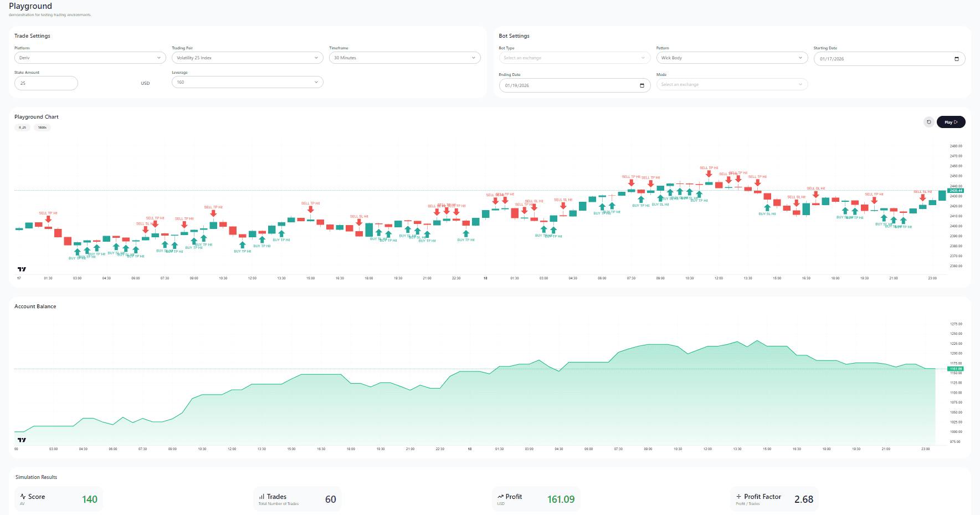
Task: Click the Stake Amount input field
Action: tap(46, 83)
